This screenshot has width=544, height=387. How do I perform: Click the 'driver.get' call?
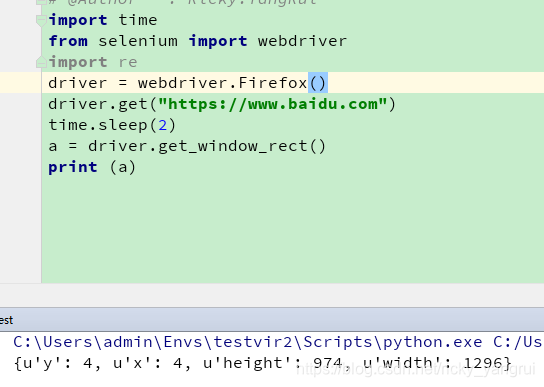pyautogui.click(x=98, y=104)
